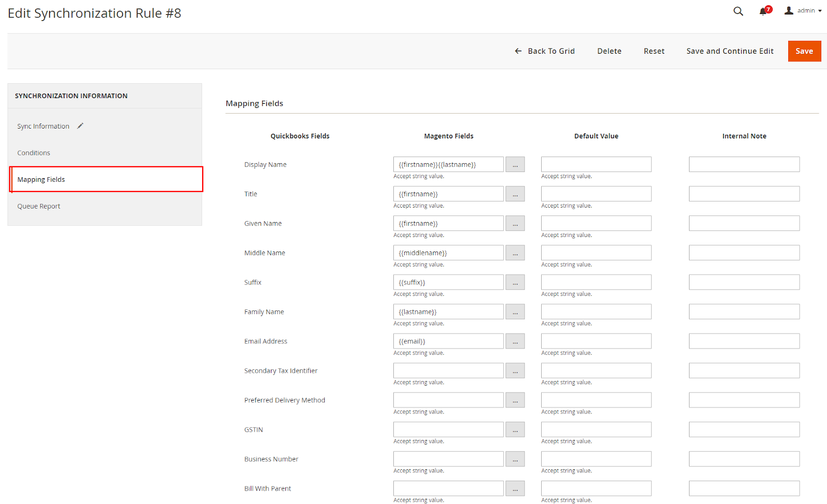This screenshot has width=827, height=504.
Task: Go back using Back To Grid
Action: click(x=545, y=51)
